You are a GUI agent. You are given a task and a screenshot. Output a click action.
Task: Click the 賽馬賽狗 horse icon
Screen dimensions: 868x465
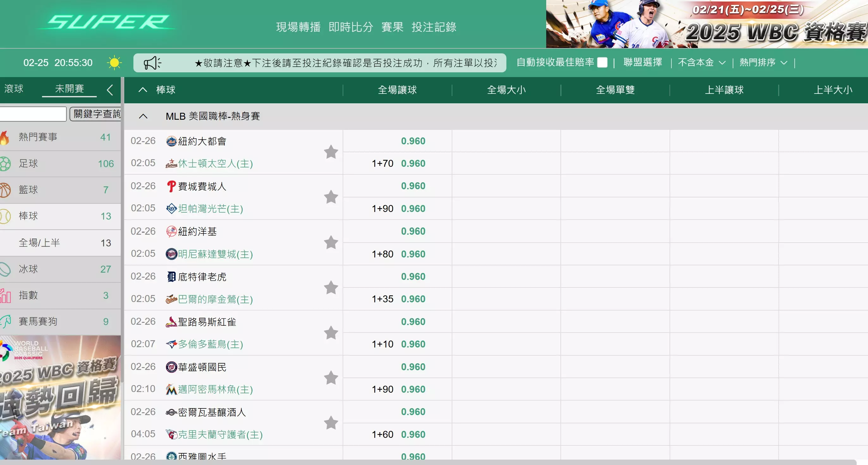5,322
